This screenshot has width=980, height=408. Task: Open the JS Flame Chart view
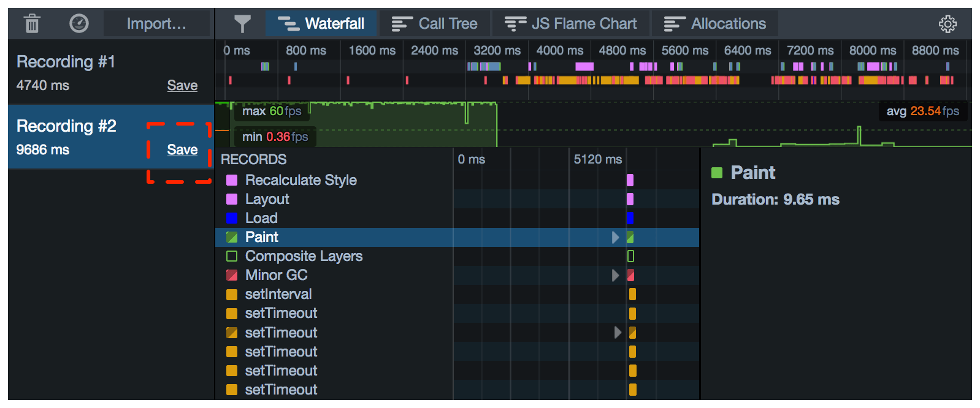pyautogui.click(x=571, y=24)
